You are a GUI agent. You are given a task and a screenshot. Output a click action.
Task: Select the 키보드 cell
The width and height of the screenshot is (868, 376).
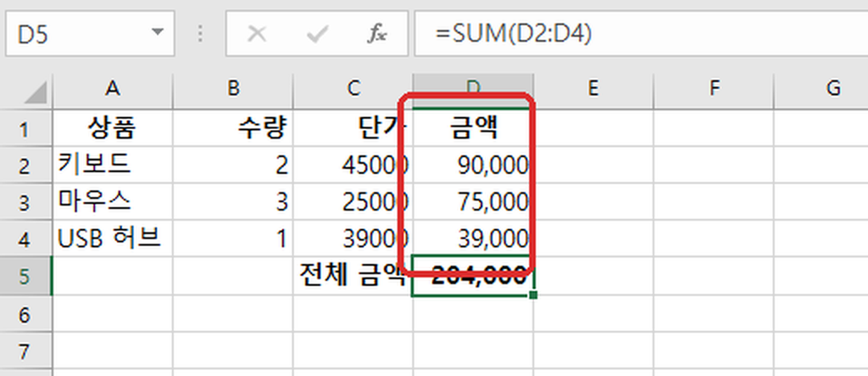(x=113, y=166)
